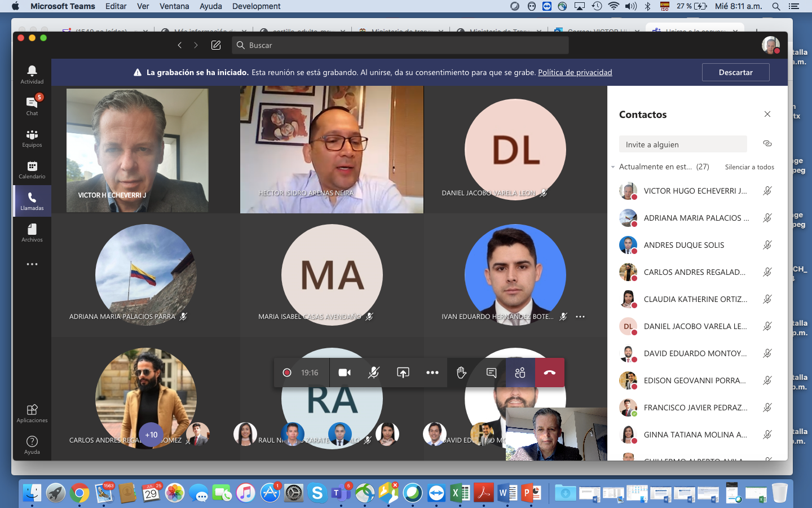Navigate back with the left arrow
The image size is (812, 508).
(x=179, y=45)
